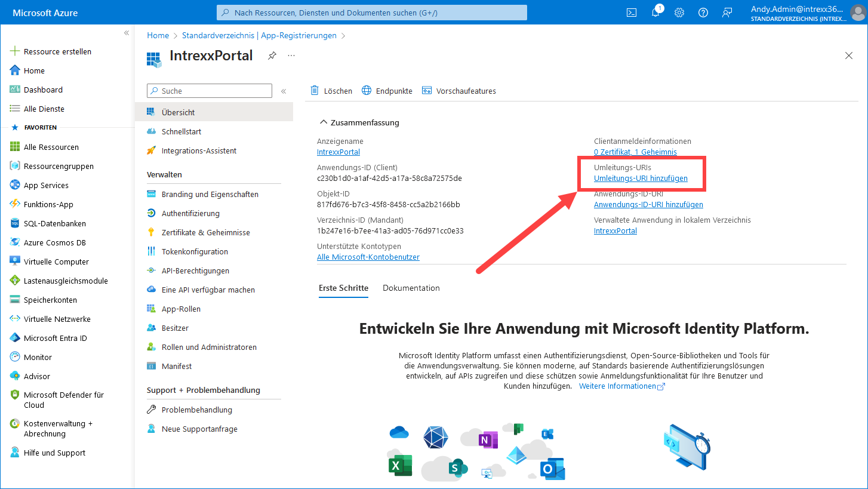This screenshot has width=868, height=489.
Task: Click the Umleitungs-URI hinzufügen link
Action: [x=641, y=178]
